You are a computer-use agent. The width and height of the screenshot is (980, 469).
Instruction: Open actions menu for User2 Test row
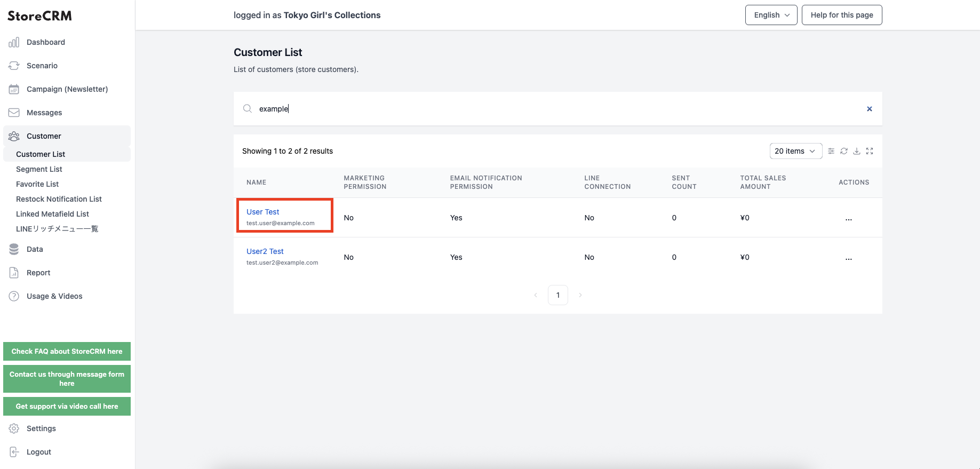tap(849, 257)
